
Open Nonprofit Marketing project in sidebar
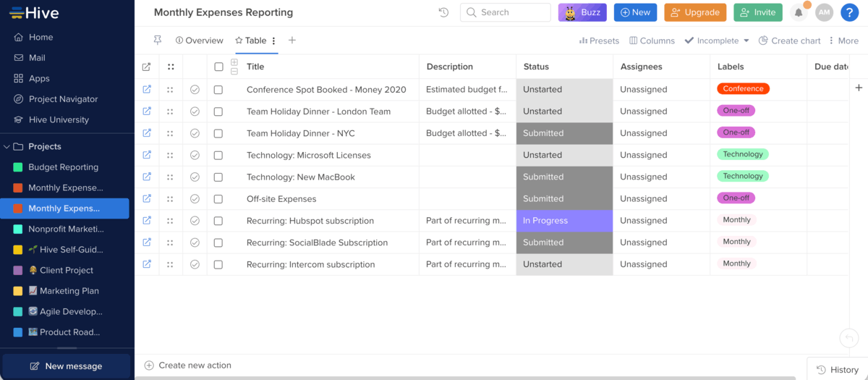tap(66, 229)
